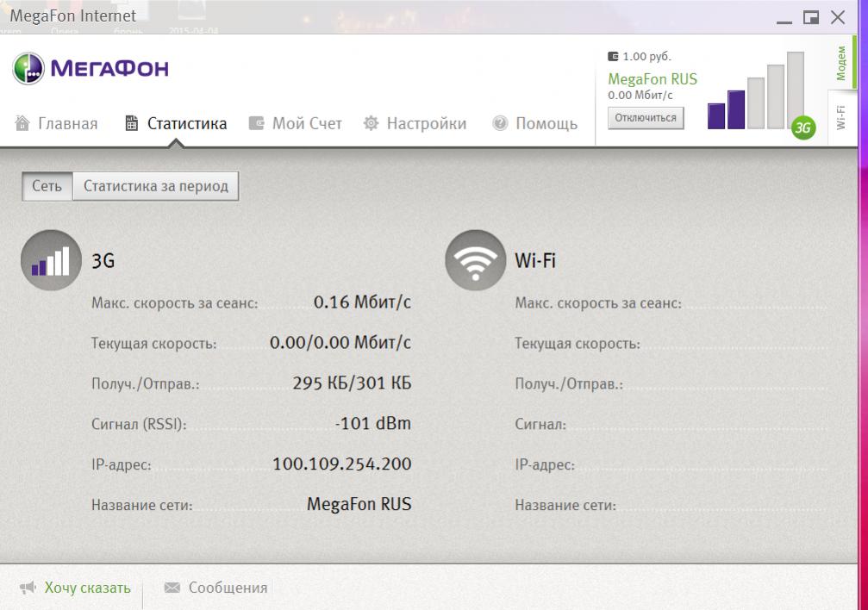Viewport: 868px width, 610px height.
Task: Click the MegaFon RUS operator name in header
Action: tap(653, 79)
